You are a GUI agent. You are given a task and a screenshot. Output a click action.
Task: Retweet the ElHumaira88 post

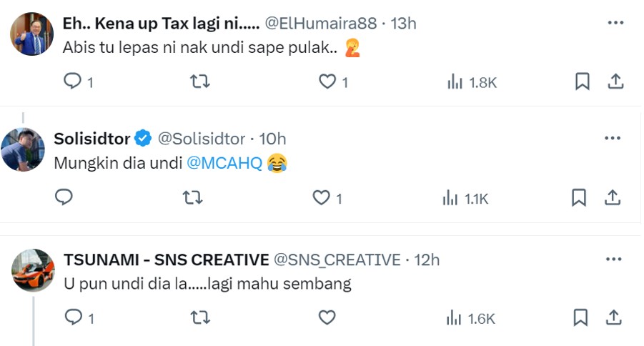(200, 81)
